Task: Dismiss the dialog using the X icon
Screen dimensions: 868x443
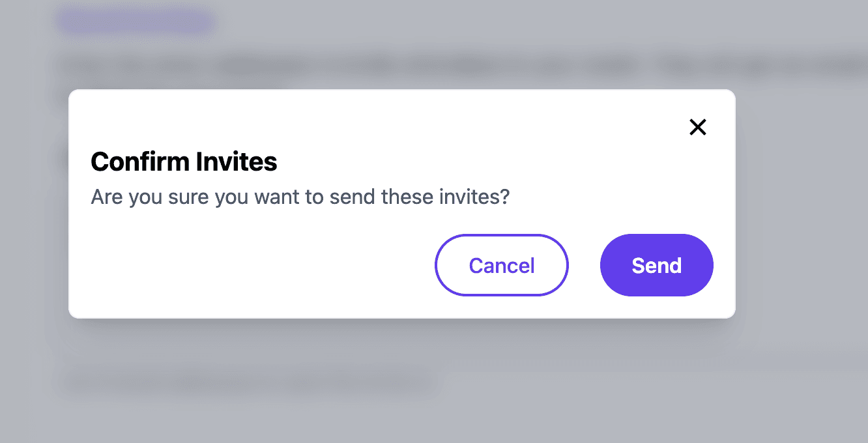Action: [x=698, y=127]
